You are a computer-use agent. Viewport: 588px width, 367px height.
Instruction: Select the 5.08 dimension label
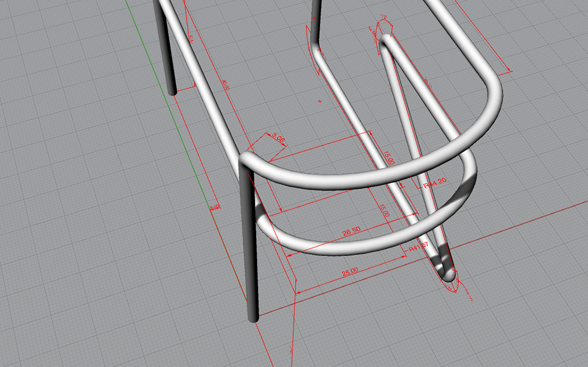[x=278, y=137]
